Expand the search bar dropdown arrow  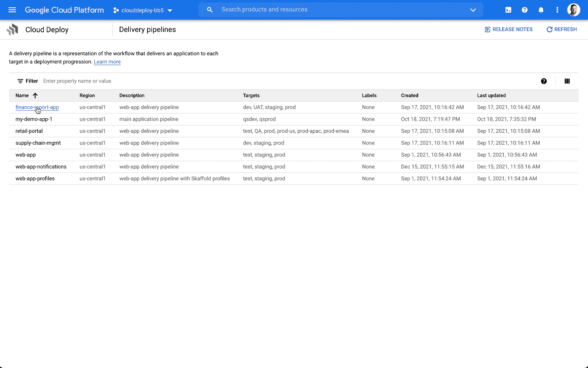click(x=473, y=10)
